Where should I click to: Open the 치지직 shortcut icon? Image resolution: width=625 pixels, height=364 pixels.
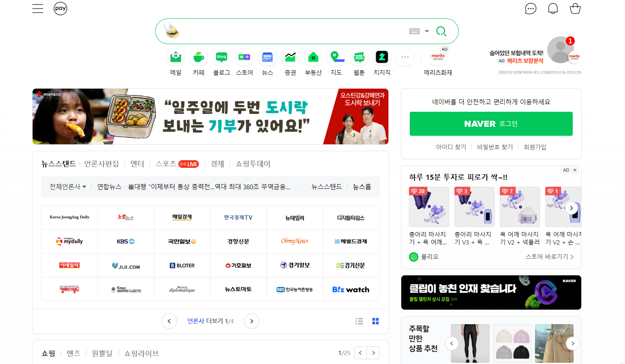coord(382,62)
